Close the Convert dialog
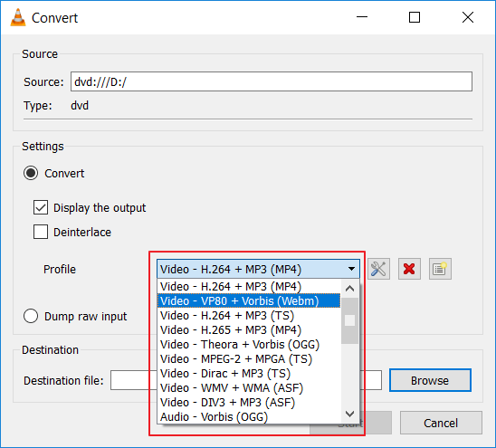496x448 pixels. [x=468, y=17]
